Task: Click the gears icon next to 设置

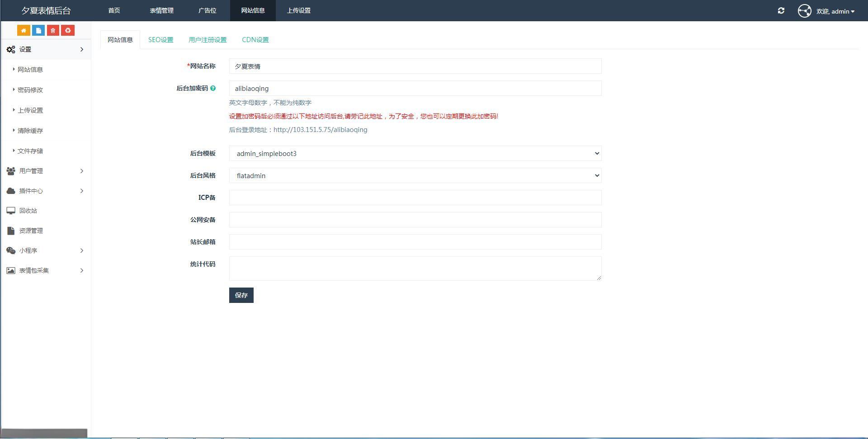Action: [11, 49]
